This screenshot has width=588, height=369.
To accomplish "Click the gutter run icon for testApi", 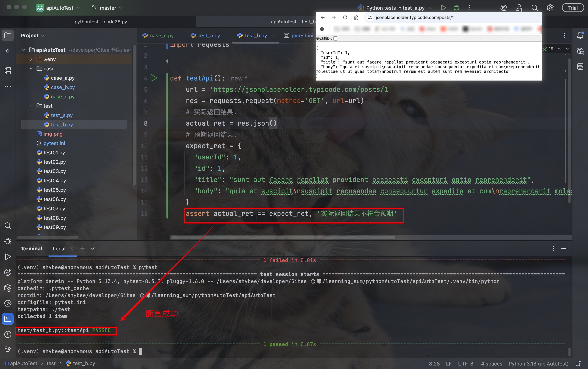I will (x=154, y=78).
